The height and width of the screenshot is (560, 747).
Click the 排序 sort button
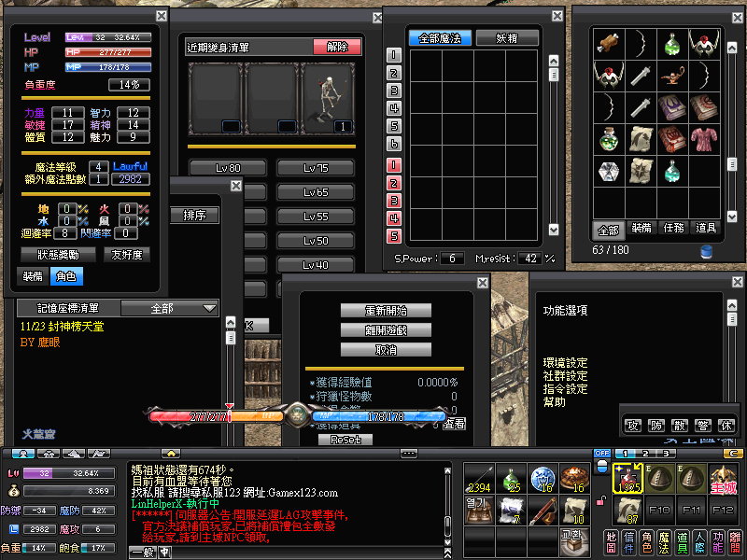(194, 216)
